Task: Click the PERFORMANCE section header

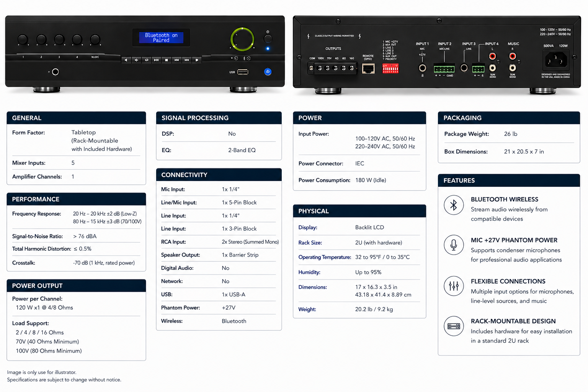Action: pyautogui.click(x=76, y=199)
